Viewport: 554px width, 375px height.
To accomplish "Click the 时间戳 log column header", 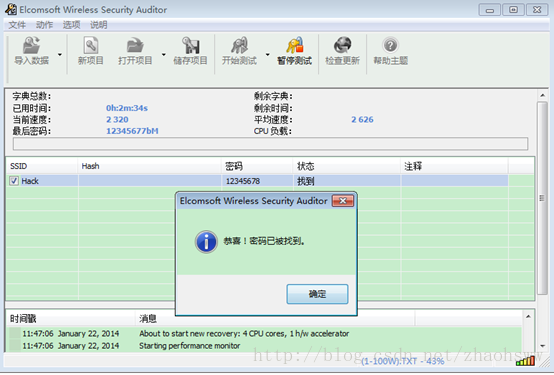I will (71, 319).
